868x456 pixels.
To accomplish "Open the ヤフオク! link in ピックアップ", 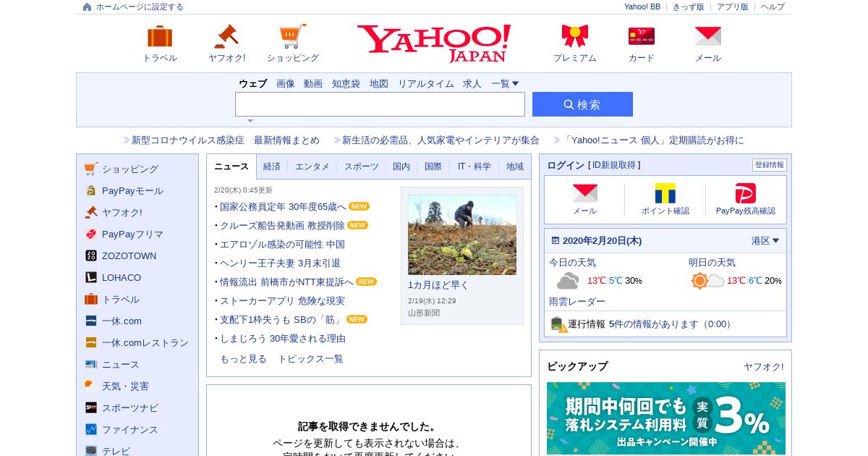I will tap(764, 366).
